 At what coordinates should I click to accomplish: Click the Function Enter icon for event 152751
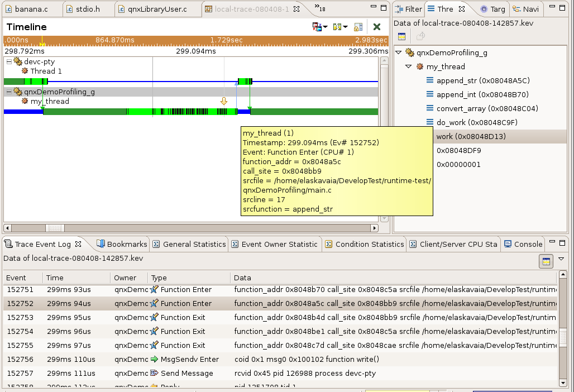(x=155, y=289)
